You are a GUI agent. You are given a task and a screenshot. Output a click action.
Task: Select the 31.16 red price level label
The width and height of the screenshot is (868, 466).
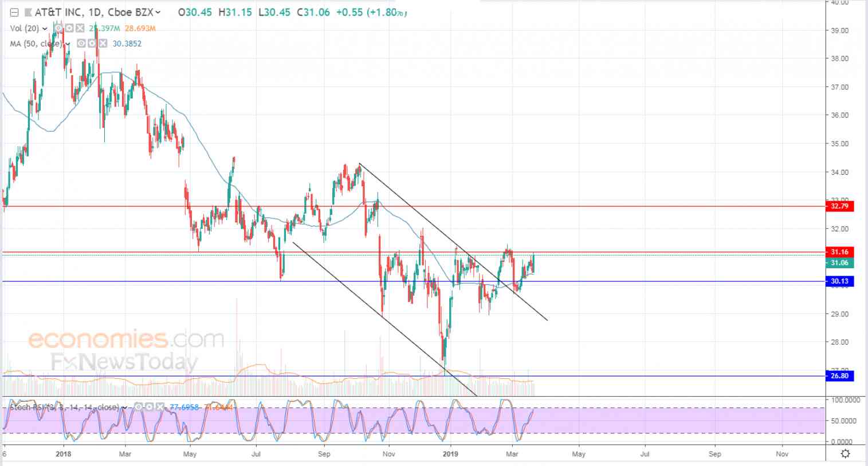tap(839, 252)
